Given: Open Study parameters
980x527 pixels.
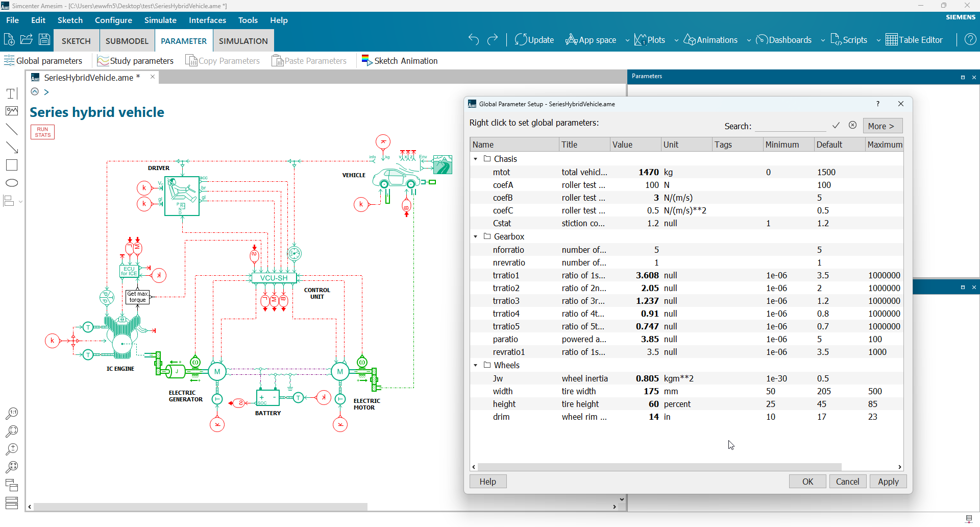Looking at the screenshot, I should tap(136, 61).
